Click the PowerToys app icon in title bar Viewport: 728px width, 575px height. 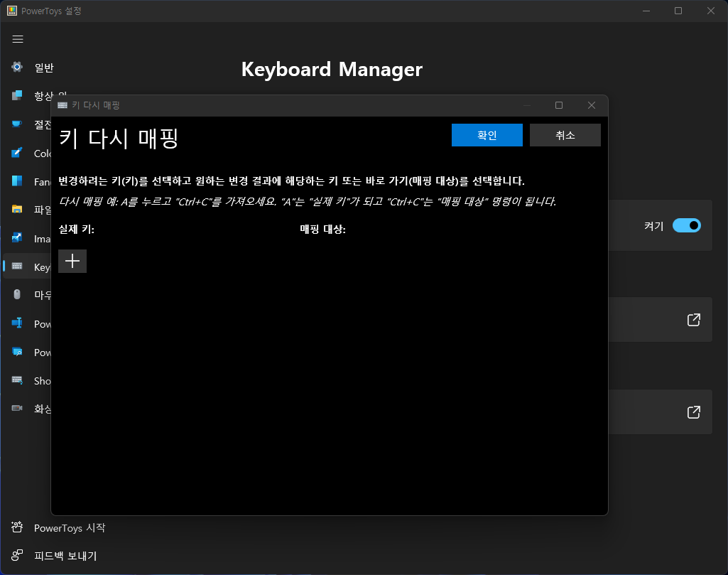click(x=12, y=11)
